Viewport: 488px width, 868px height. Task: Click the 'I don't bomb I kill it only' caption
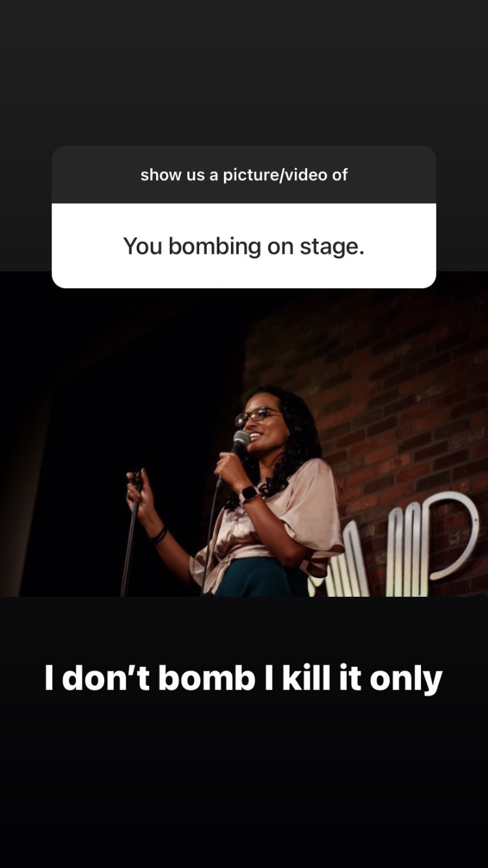(x=243, y=678)
